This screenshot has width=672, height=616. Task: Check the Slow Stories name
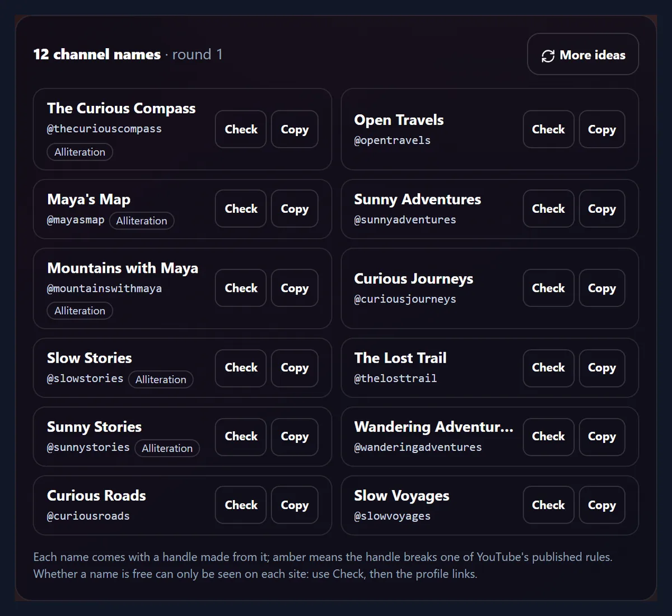tap(241, 368)
